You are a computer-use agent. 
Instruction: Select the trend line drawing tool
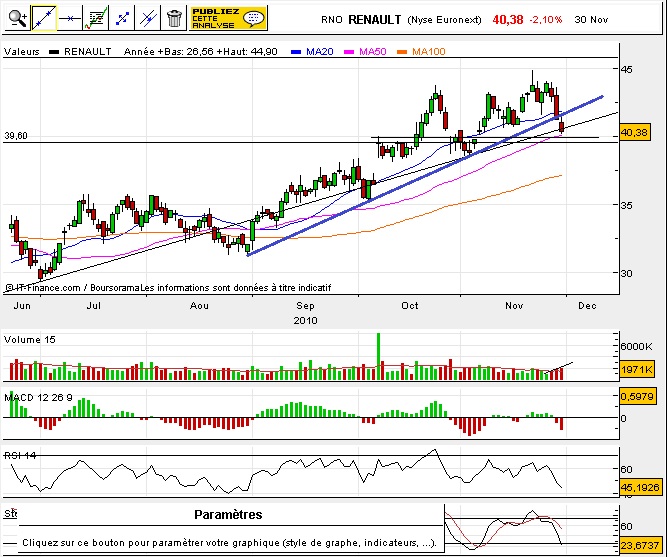[44, 18]
